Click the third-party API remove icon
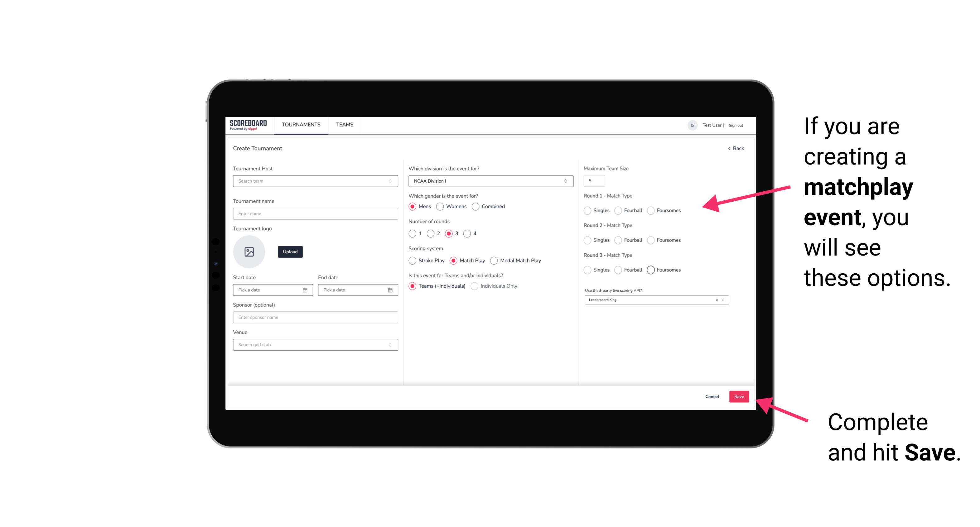Viewport: 980px width, 527px height. pos(717,299)
